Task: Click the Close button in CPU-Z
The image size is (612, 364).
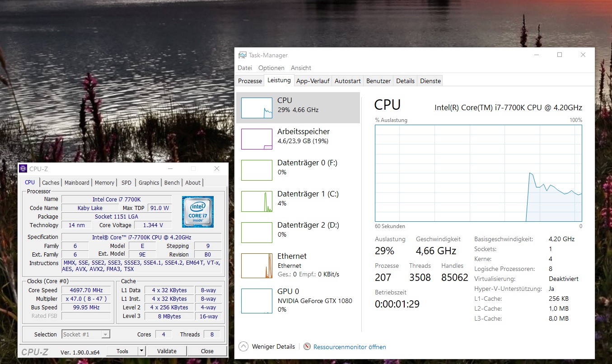Action: (207, 351)
